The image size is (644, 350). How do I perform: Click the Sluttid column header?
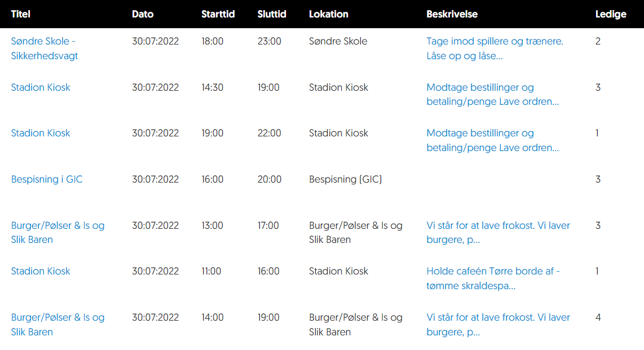pos(271,14)
